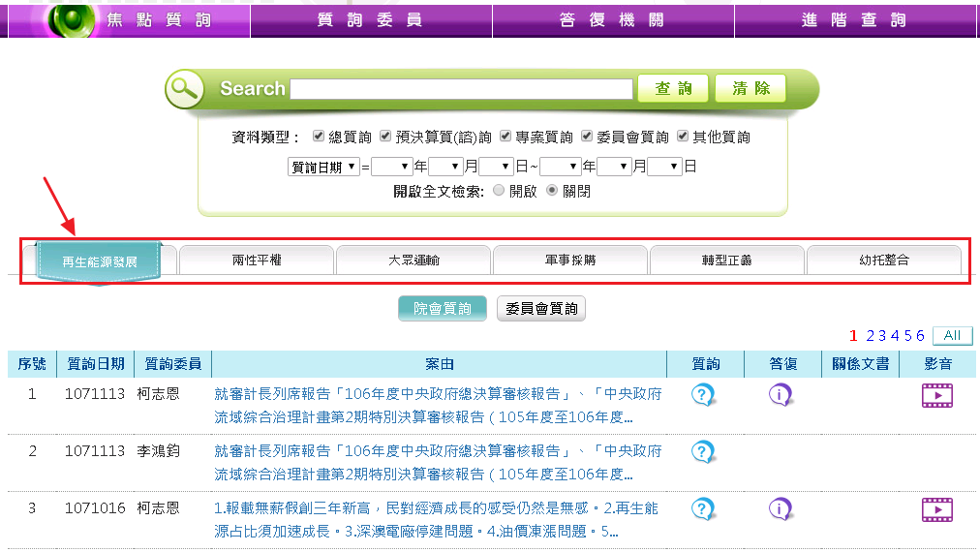Viewport: 980px width, 552px height.
Task: Uncheck the 總質詢 checkbox
Action: (x=319, y=137)
